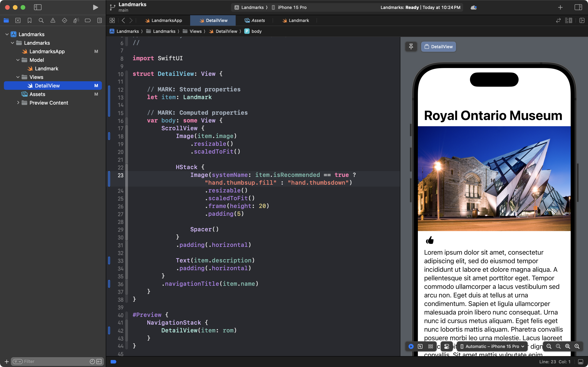Click the preview device settings icon

click(446, 346)
